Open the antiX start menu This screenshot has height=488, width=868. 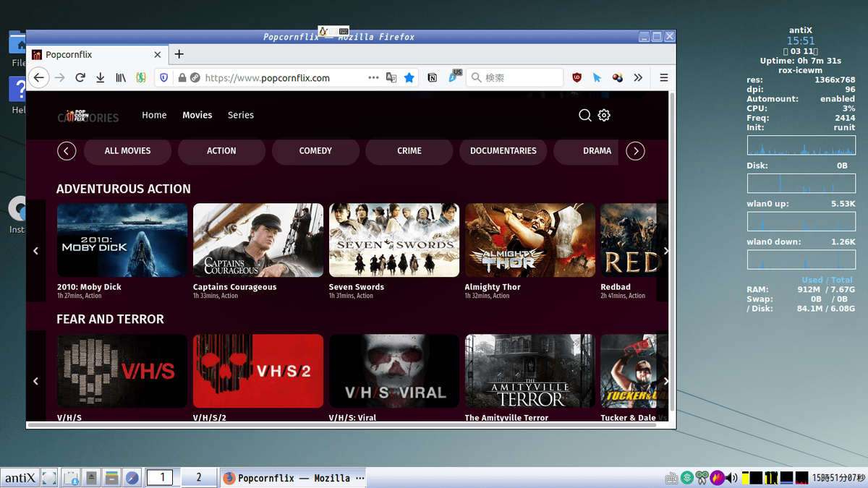pyautogui.click(x=20, y=478)
